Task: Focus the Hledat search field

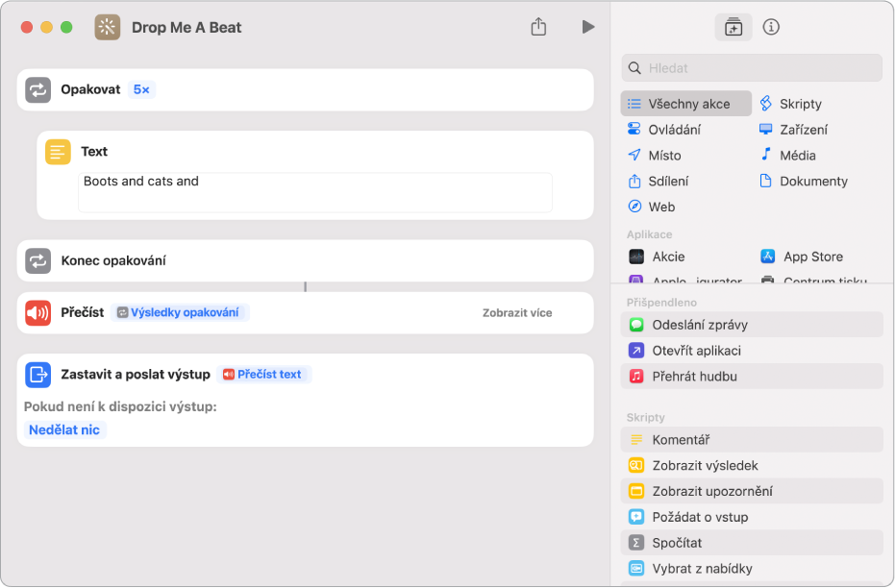Action: point(752,68)
